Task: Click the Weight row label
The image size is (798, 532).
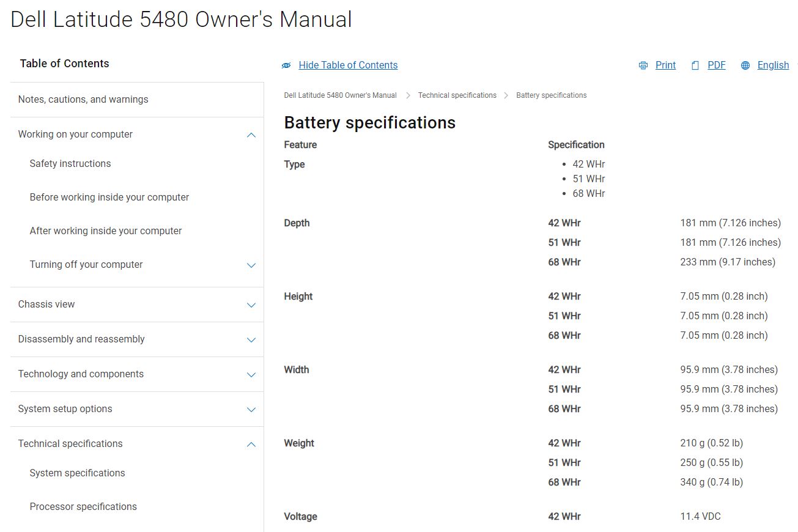Action: pos(299,443)
